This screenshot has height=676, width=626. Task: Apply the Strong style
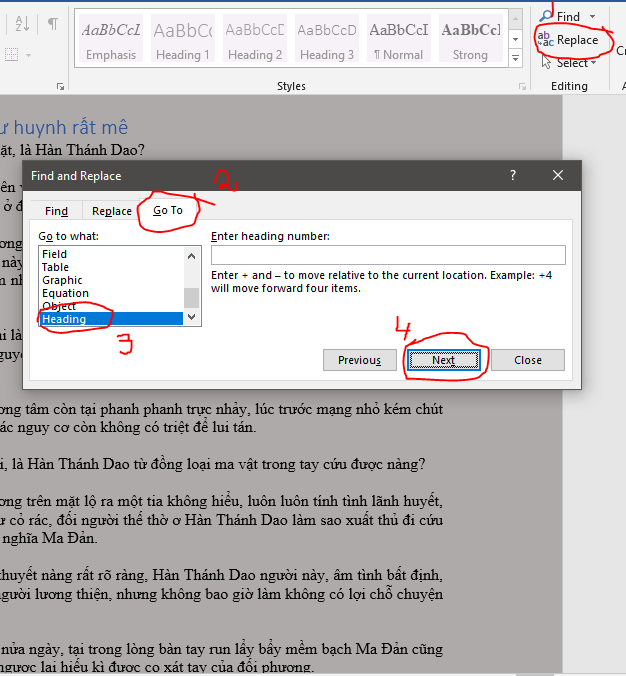(470, 39)
